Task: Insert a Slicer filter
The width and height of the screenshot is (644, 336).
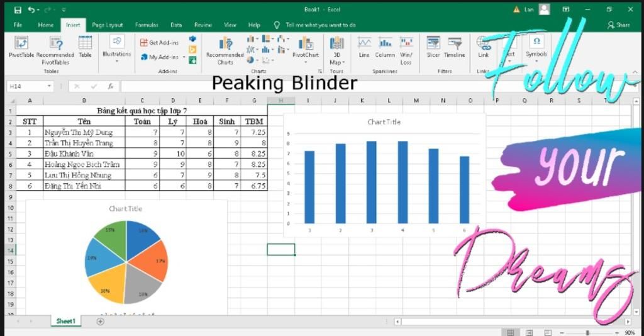Action: point(433,47)
